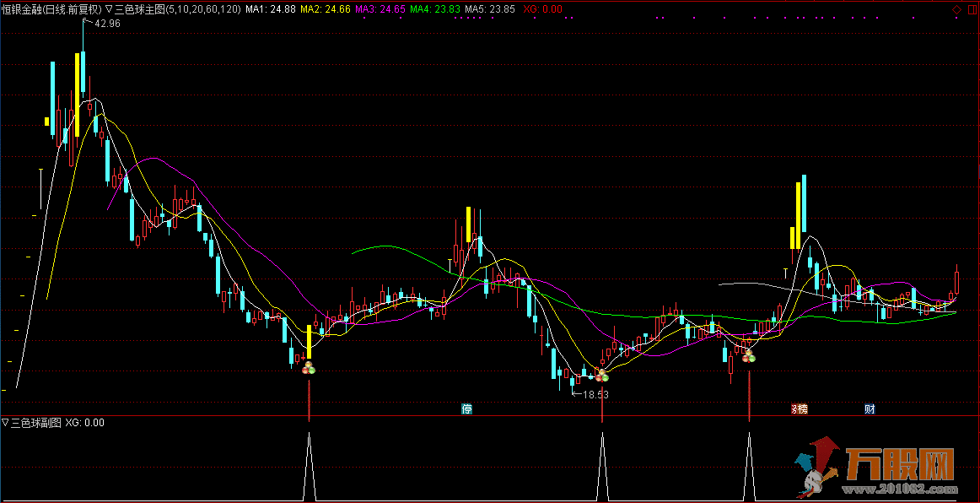This screenshot has width=980, height=503.
Task: Click the MA5: 23.85 readout
Action: coord(490,9)
